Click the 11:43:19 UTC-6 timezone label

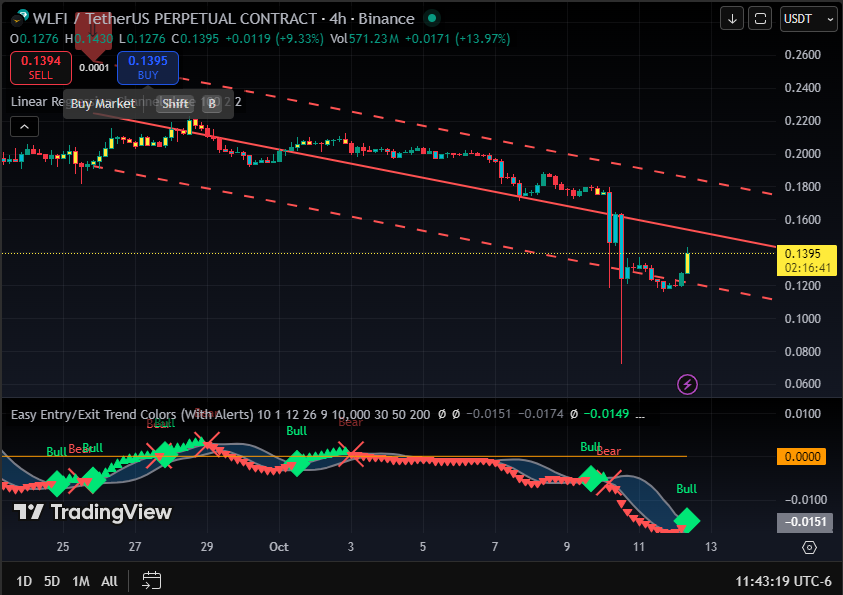click(x=783, y=581)
